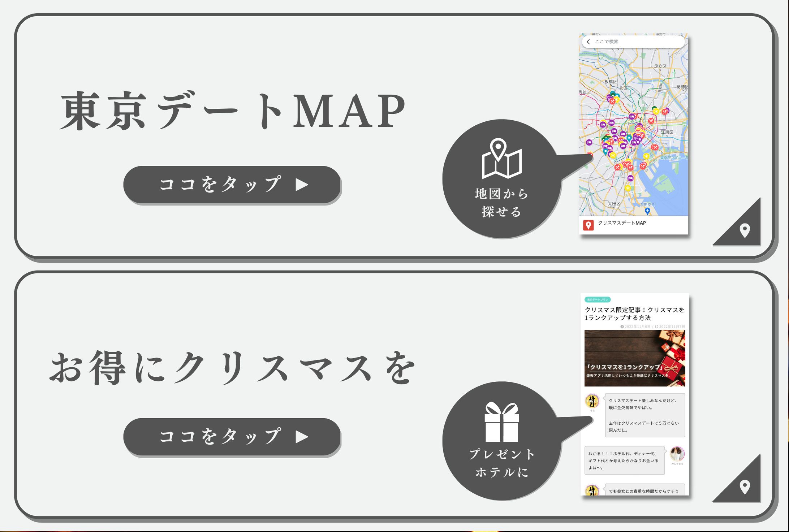This screenshot has height=532, width=789.
Task: Click the そら avatar icon in the chat
Action: click(592, 401)
